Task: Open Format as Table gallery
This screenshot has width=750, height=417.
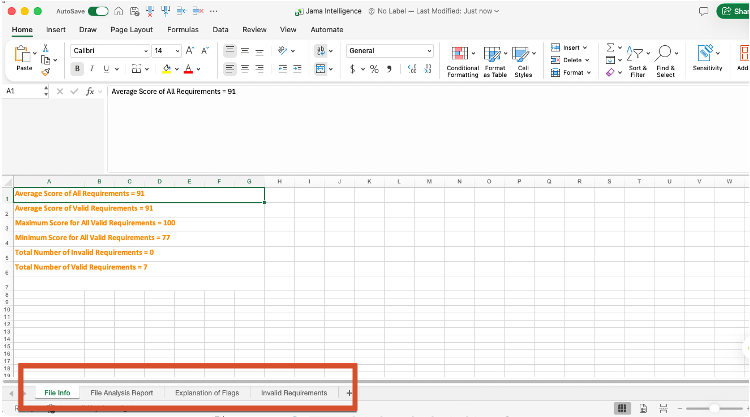Action: 495,62
